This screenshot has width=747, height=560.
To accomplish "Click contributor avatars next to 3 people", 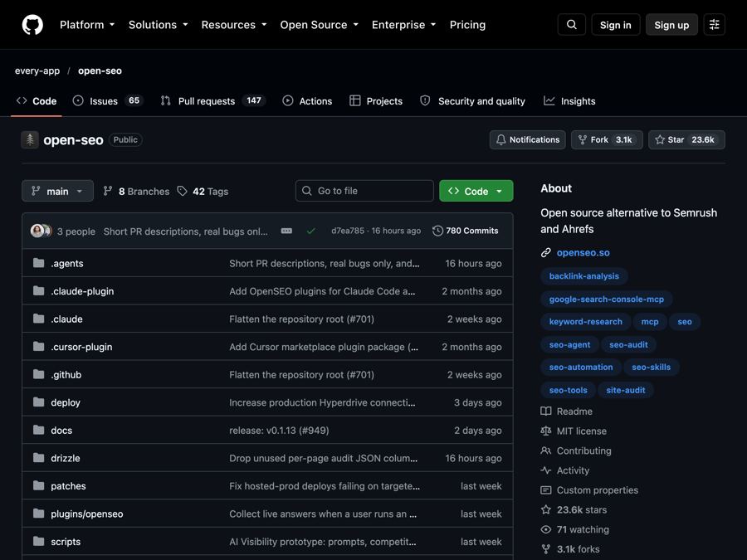I will pos(41,231).
